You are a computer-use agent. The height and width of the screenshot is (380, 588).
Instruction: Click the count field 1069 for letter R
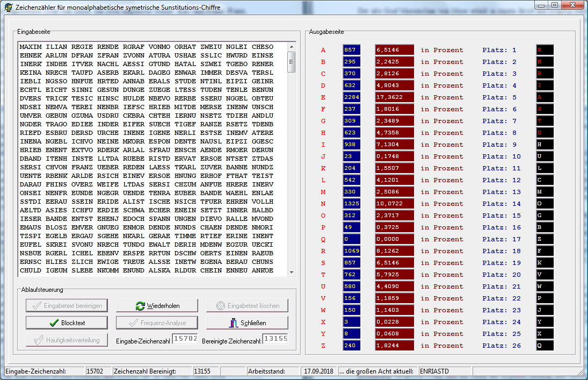(x=351, y=251)
